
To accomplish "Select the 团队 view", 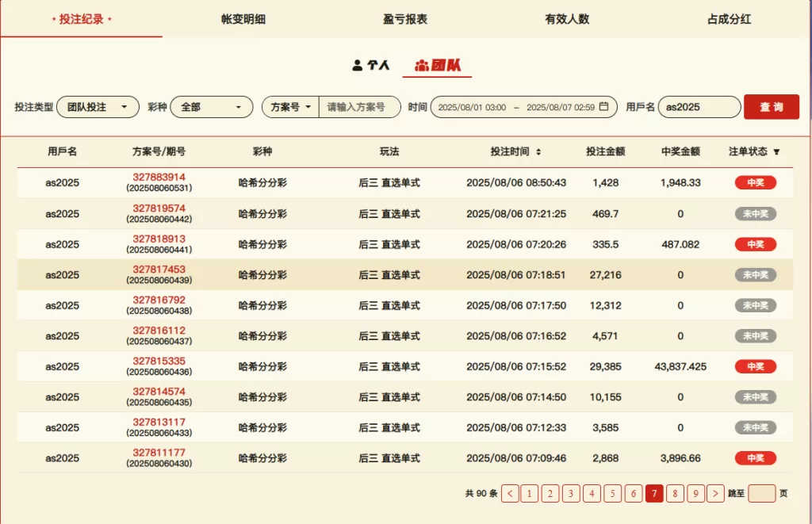I will (x=438, y=65).
